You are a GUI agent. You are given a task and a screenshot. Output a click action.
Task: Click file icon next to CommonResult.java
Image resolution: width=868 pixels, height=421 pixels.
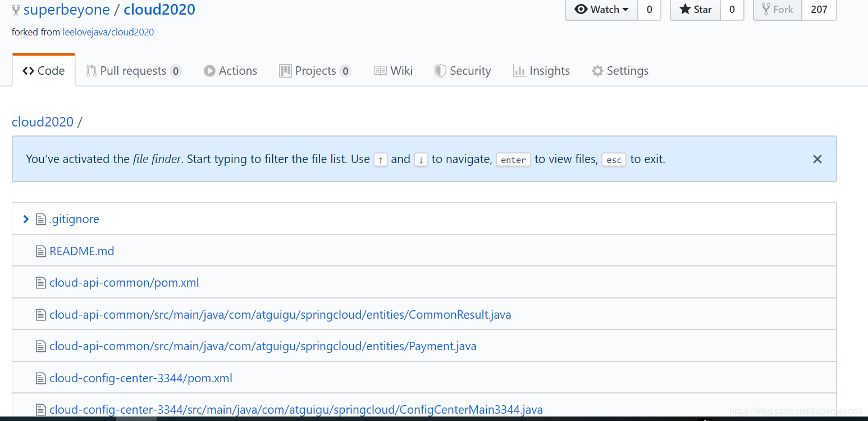coord(40,315)
